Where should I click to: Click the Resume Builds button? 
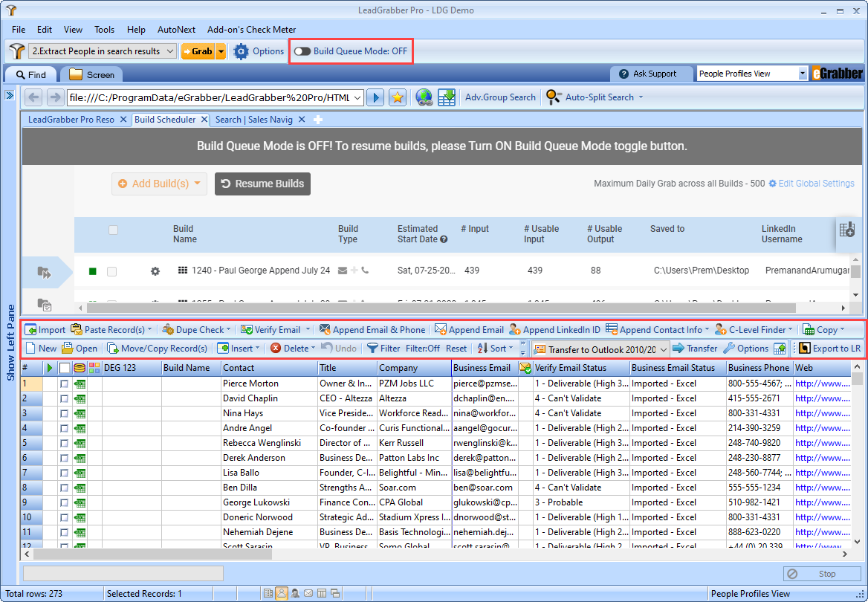263,184
